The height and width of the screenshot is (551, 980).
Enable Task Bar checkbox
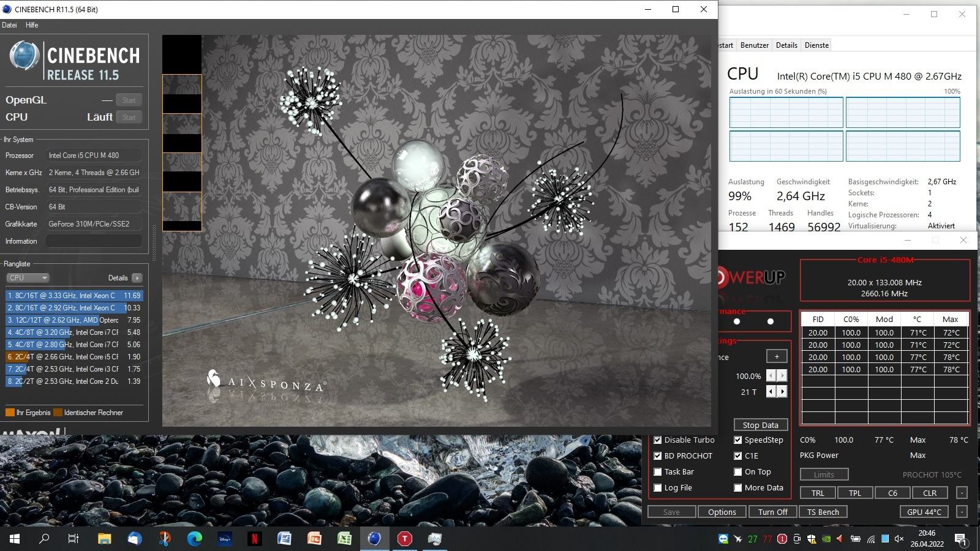(x=658, y=471)
